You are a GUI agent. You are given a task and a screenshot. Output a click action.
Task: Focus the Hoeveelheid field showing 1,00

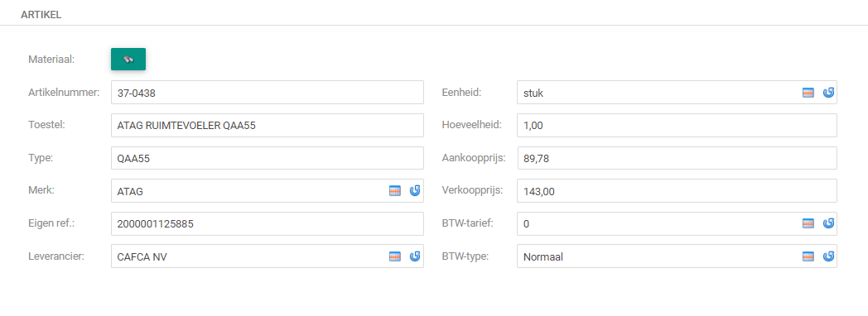677,126
